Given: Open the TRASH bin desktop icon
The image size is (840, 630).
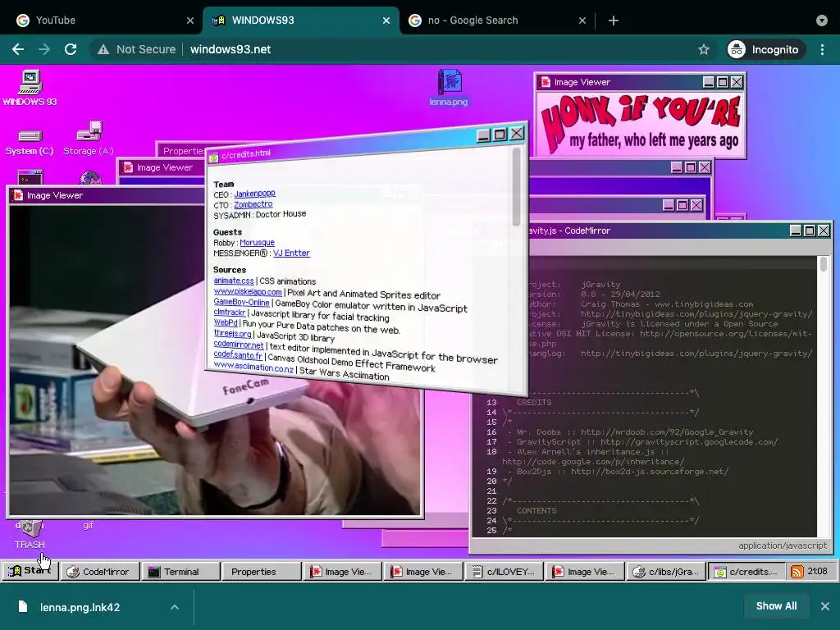Looking at the screenshot, I should pyautogui.click(x=30, y=535).
